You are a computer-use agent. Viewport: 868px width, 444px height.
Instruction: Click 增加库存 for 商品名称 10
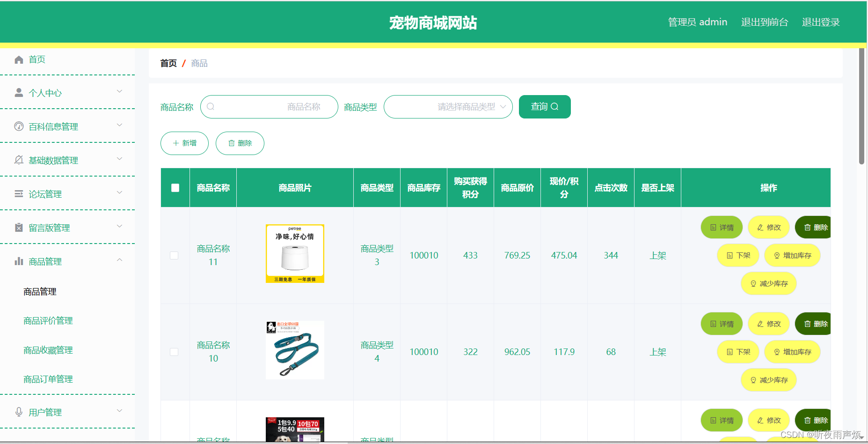[x=792, y=352]
